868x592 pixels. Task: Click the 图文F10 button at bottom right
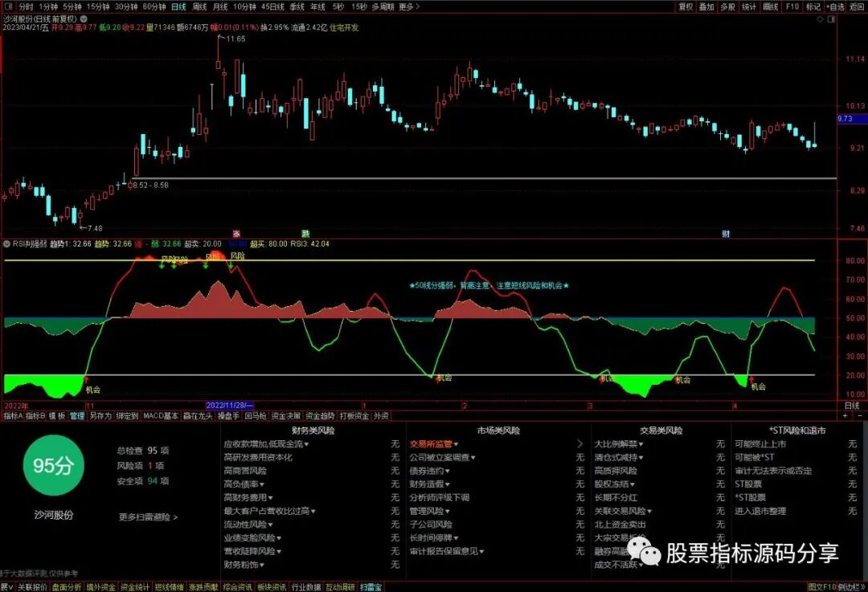pos(821,587)
